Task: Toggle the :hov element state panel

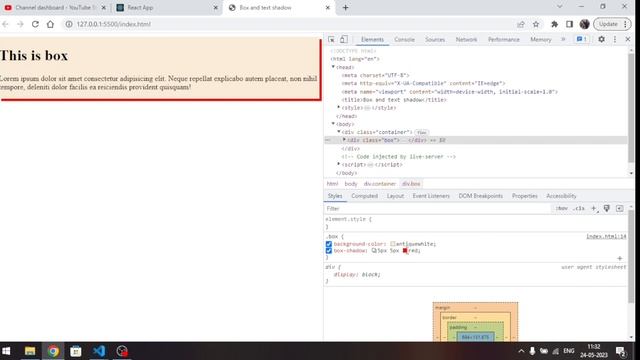Action: click(562, 209)
